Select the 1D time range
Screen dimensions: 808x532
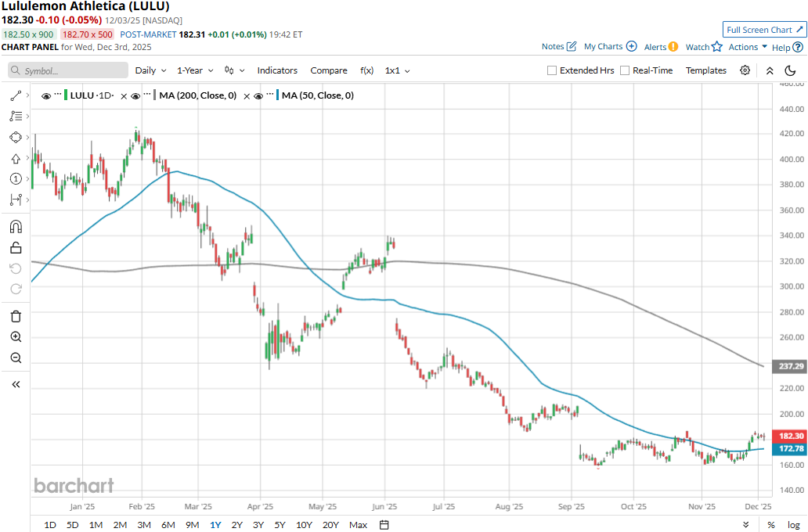(x=50, y=525)
